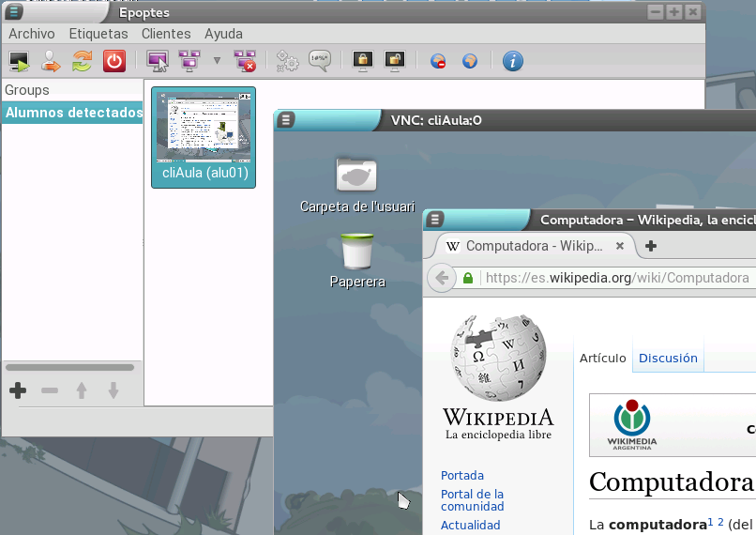This screenshot has width=756, height=535.
Task: Click the horizontal scrollbar in the Groups panel
Action: pyautogui.click(x=69, y=368)
